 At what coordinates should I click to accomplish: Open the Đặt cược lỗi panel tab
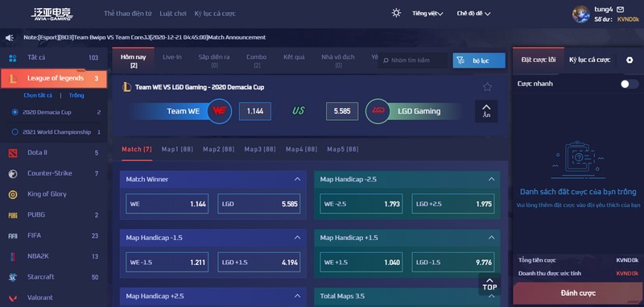coord(539,60)
